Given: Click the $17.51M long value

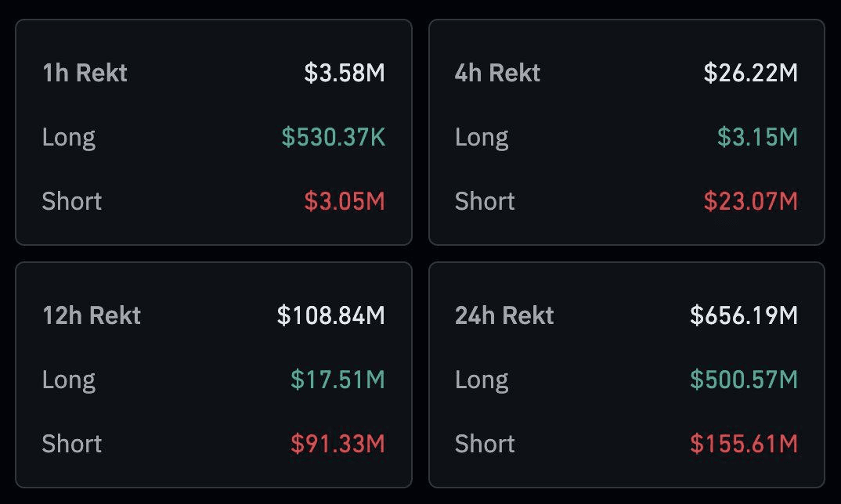Looking at the screenshot, I should 337,380.
